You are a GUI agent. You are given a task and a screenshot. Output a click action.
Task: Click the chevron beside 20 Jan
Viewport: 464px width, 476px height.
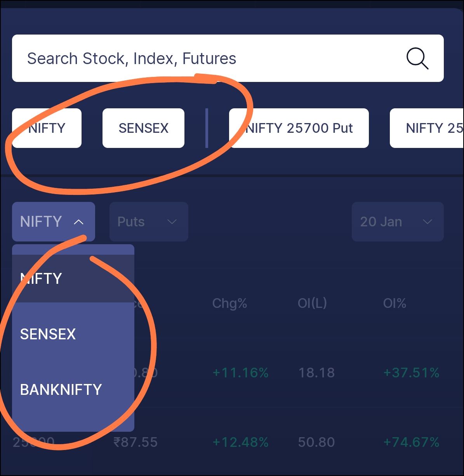(427, 222)
